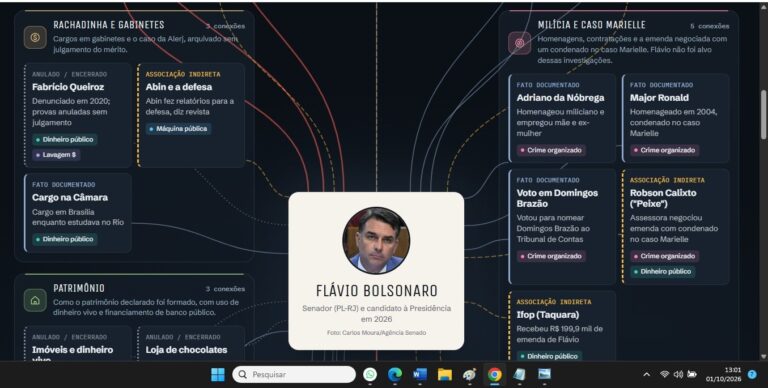Open the Ifop (Taquara) card

tap(562, 326)
